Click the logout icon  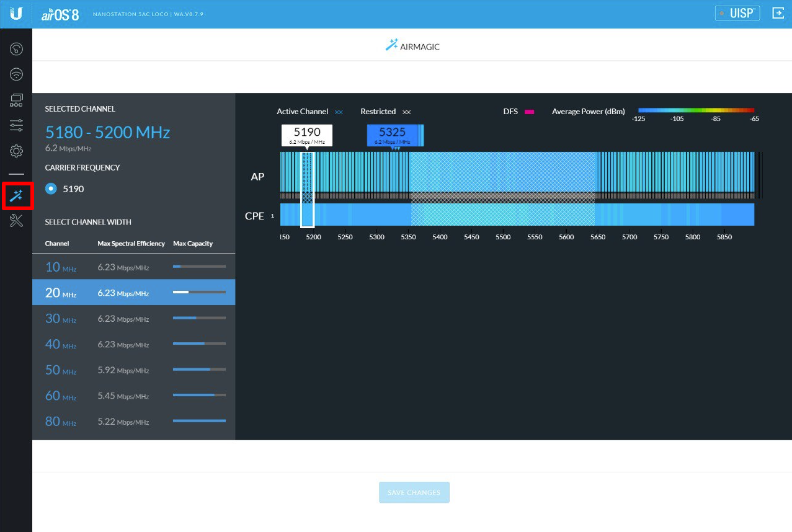point(778,13)
